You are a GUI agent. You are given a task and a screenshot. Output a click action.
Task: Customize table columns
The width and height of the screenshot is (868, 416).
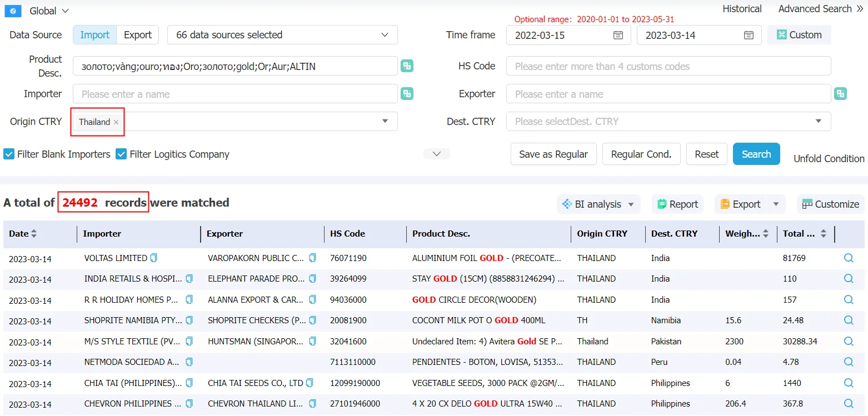(830, 204)
